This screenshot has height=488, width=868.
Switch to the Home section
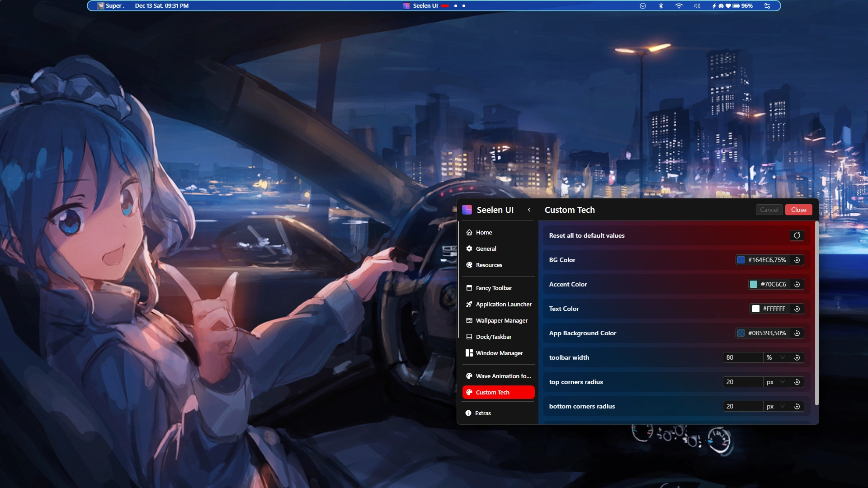click(x=484, y=232)
